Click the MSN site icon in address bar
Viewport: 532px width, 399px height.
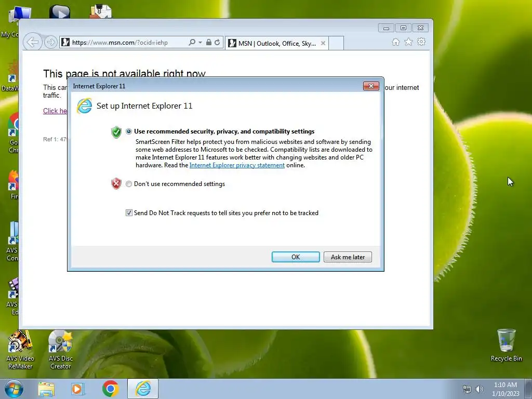(65, 43)
